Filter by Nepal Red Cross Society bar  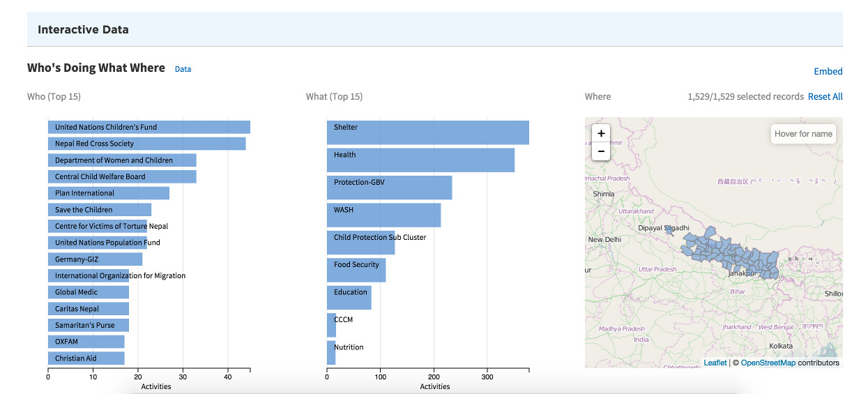coord(146,144)
